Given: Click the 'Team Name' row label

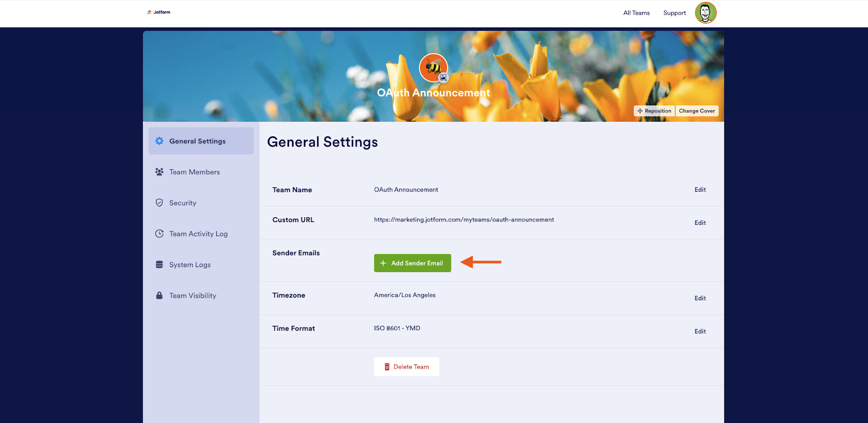Looking at the screenshot, I should (292, 190).
